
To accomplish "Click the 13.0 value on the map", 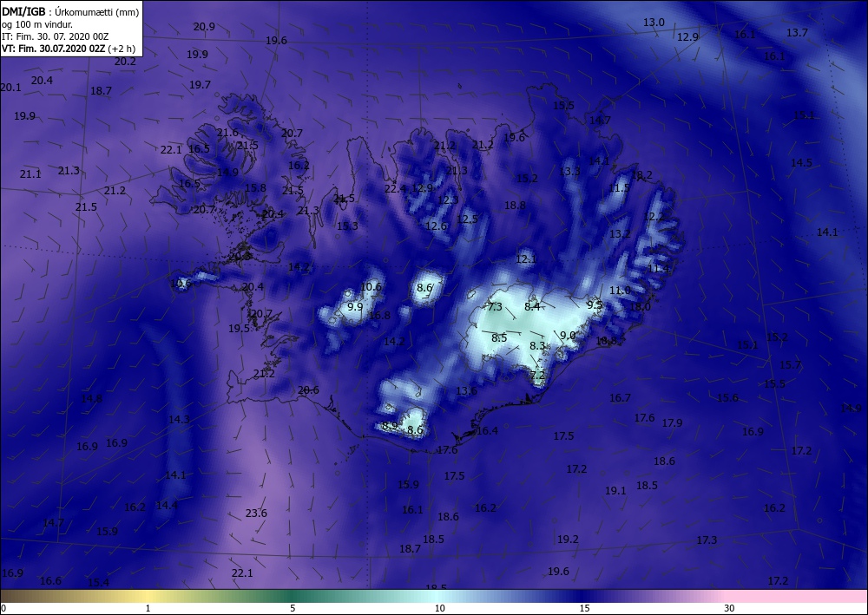I will click(x=654, y=23).
